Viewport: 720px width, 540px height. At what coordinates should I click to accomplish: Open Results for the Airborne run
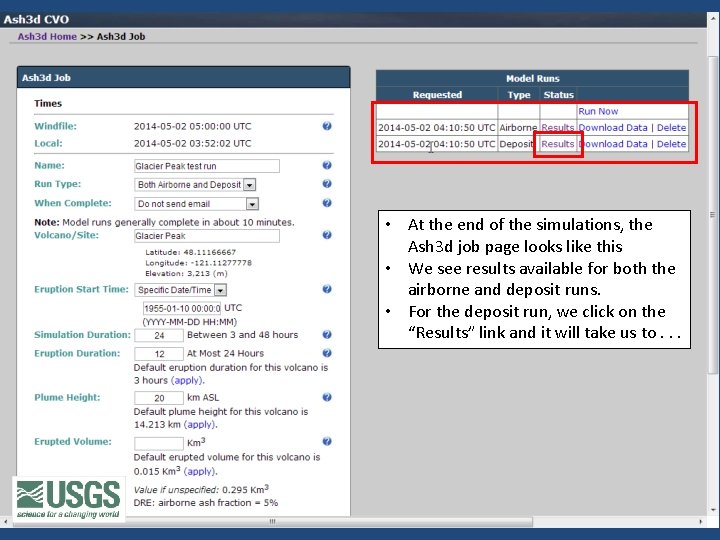[557, 128]
